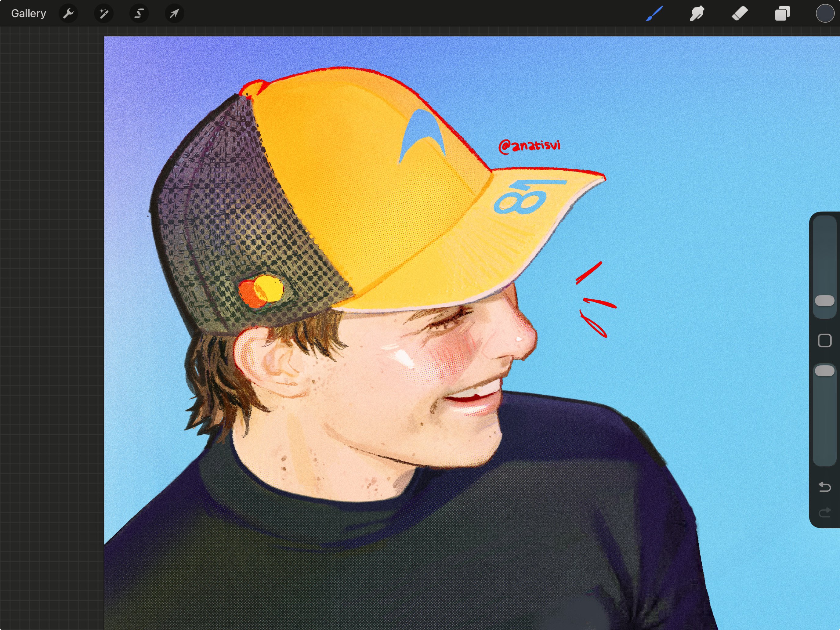Select the Brush tool
Viewport: 840px width, 630px height.
(x=654, y=14)
